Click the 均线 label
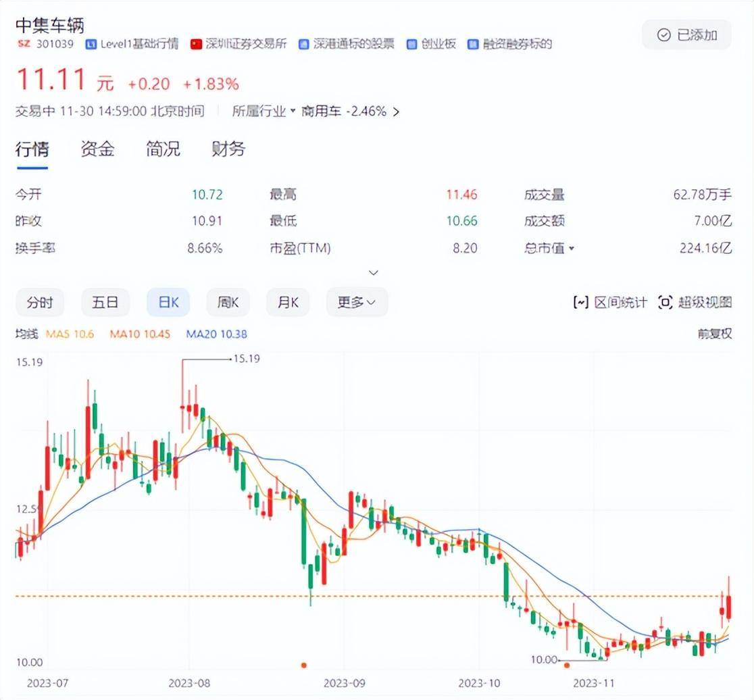The image size is (754, 700). pyautogui.click(x=26, y=334)
